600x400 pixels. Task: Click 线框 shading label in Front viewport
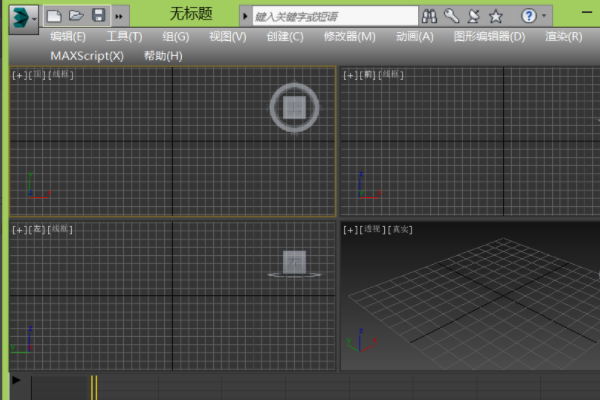391,74
